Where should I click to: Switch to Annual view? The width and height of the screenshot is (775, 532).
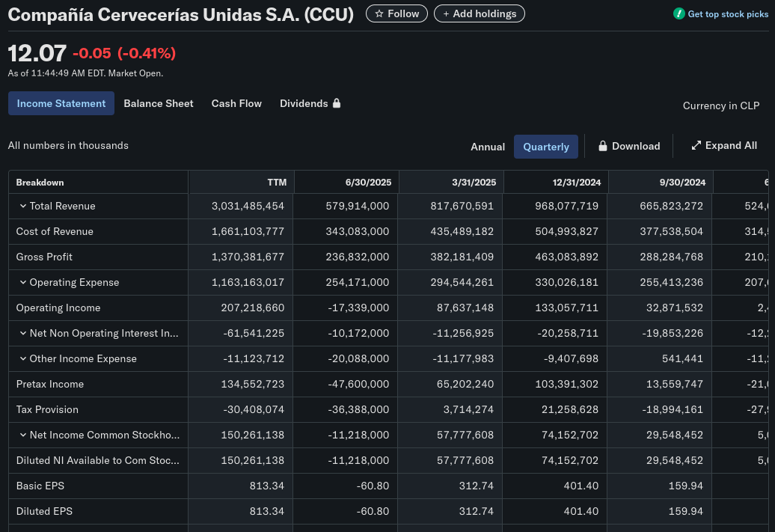tap(488, 147)
